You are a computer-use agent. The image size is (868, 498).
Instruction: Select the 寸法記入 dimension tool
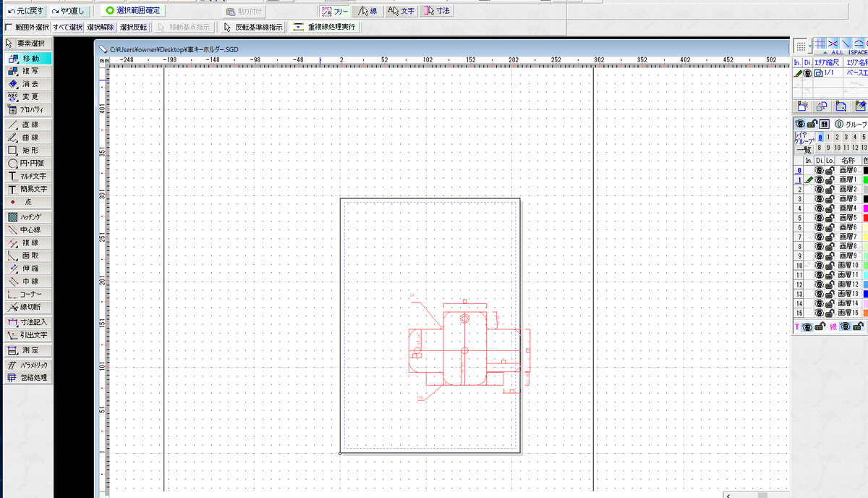[27, 322]
